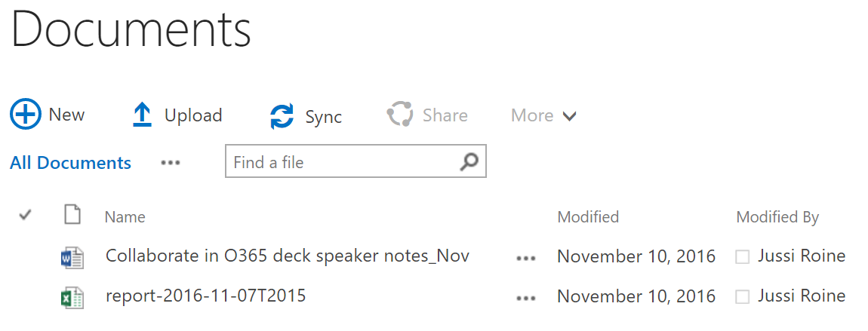Image resolution: width=868 pixels, height=331 pixels.
Task: Open ellipsis menu for Collaborate in O365 document
Action: tap(526, 258)
